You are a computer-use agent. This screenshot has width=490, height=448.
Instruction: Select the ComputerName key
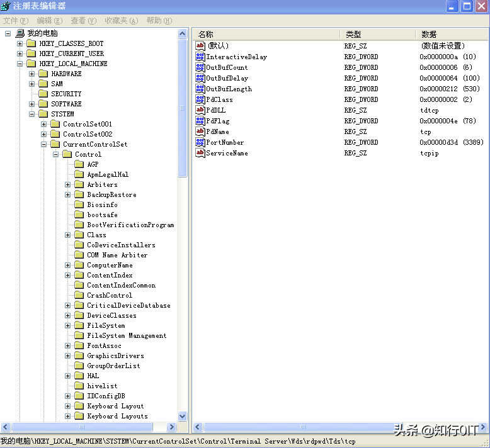coord(110,265)
